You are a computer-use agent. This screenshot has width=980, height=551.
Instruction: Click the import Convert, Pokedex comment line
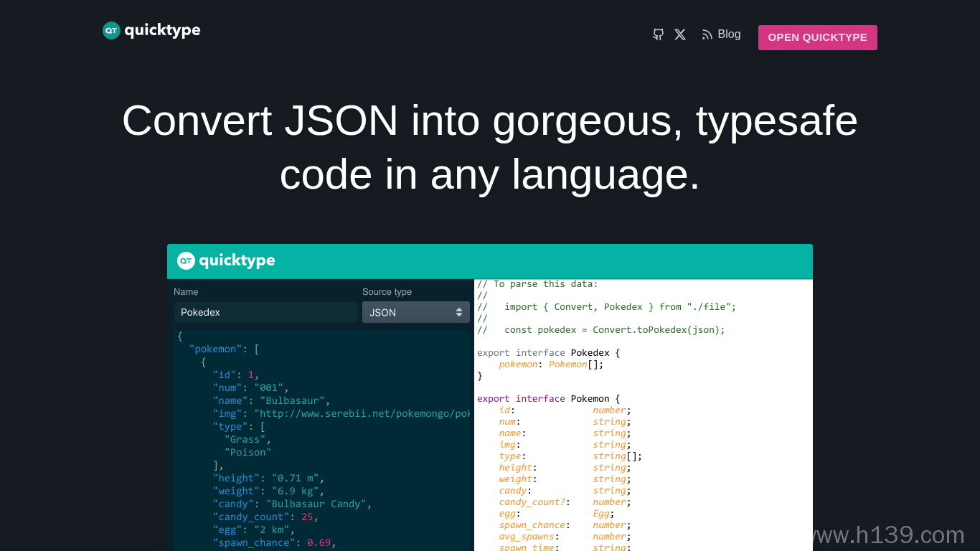coord(607,307)
